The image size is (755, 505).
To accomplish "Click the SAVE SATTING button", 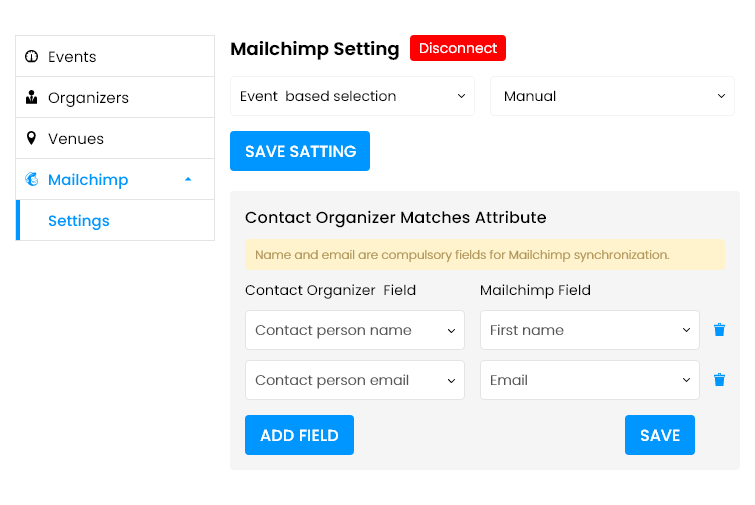I will (x=300, y=151).
